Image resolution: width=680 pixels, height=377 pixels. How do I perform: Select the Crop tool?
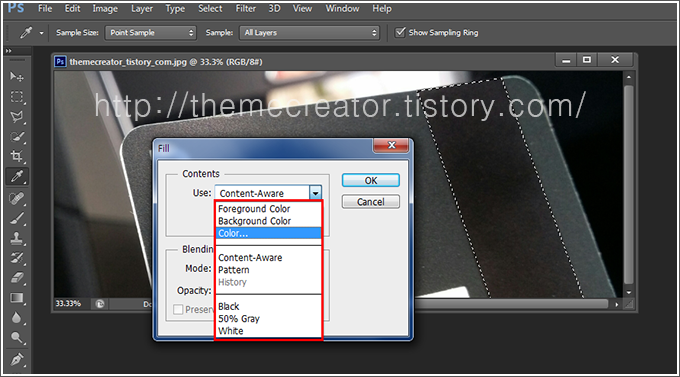[x=17, y=156]
